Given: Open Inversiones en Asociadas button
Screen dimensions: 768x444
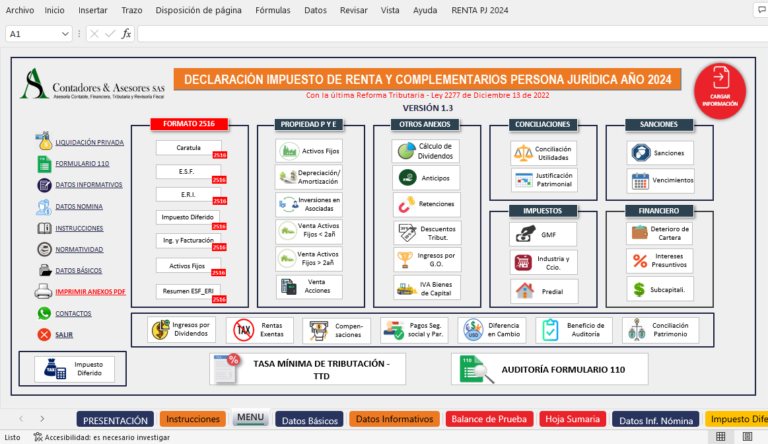Looking at the screenshot, I should (309, 204).
